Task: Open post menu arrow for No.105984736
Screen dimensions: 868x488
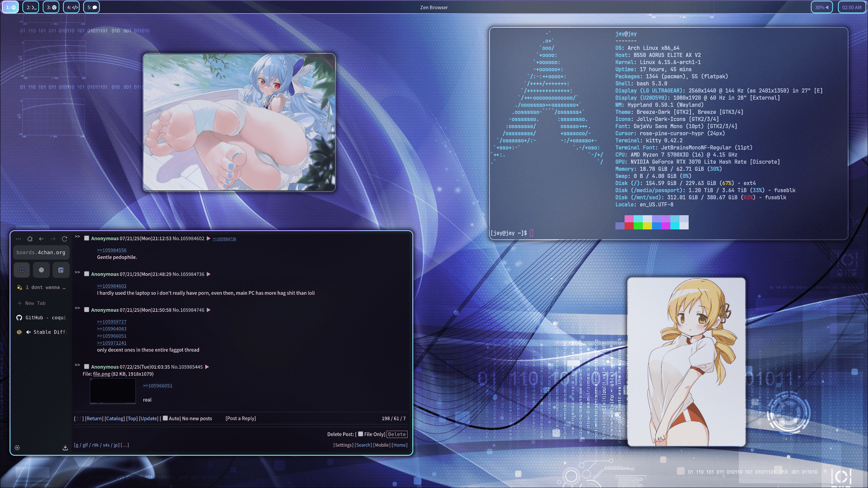Action: (209, 274)
